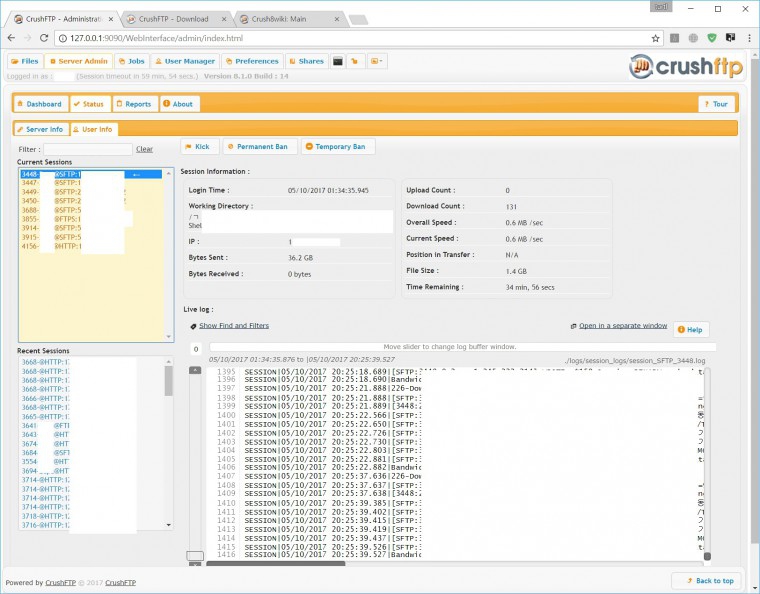Viewport: 760px width, 594px height.
Task: Select FTPS session 3855
Action: pos(91,219)
